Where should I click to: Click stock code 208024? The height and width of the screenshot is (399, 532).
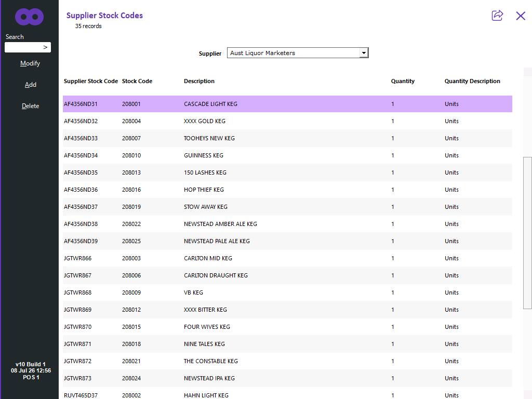[131, 378]
